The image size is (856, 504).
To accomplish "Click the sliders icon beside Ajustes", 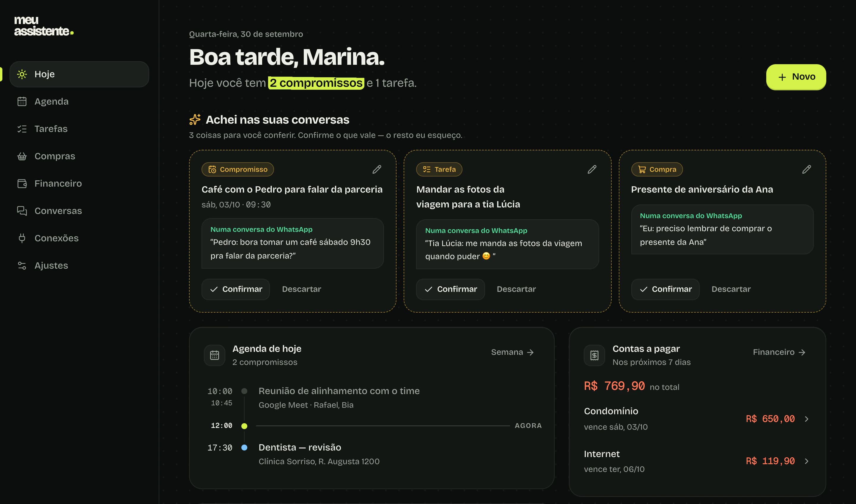I will [22, 266].
